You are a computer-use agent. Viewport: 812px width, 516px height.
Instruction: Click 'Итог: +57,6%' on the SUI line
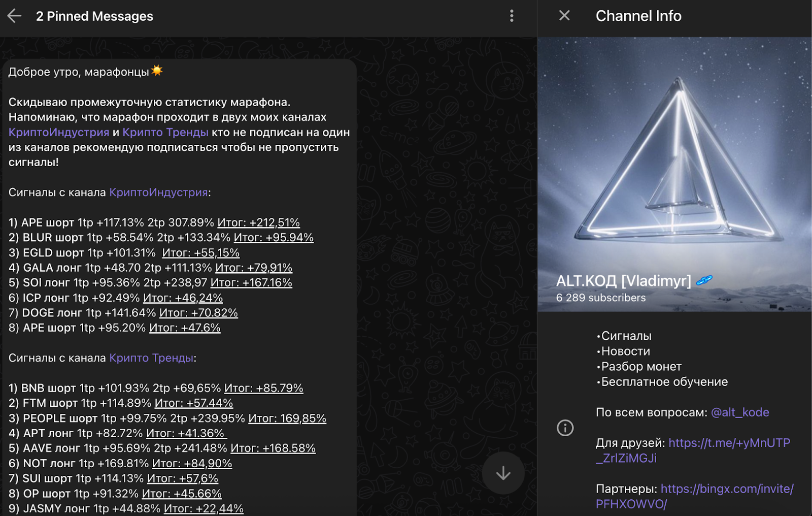click(183, 478)
